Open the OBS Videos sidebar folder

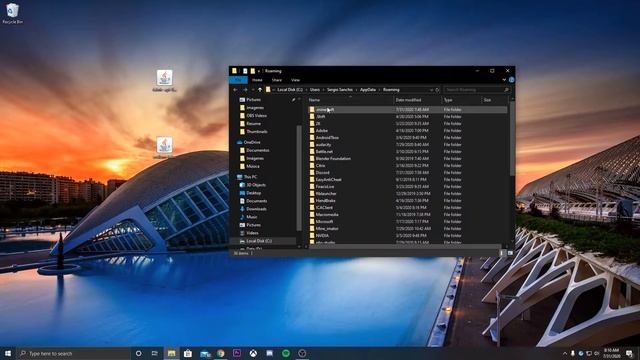[256, 116]
